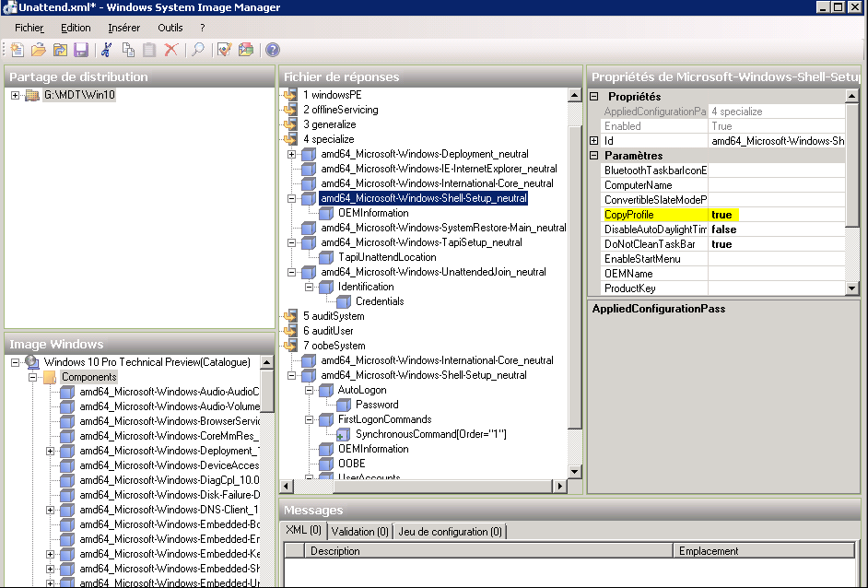Switch to the Validation (0) tab
This screenshot has width=868, height=588.
(x=359, y=532)
